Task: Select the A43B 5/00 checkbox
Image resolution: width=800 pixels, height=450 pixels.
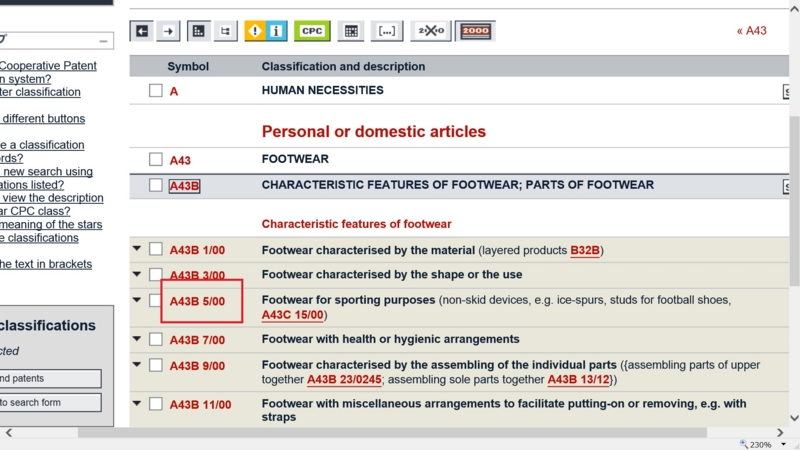Action: point(156,301)
